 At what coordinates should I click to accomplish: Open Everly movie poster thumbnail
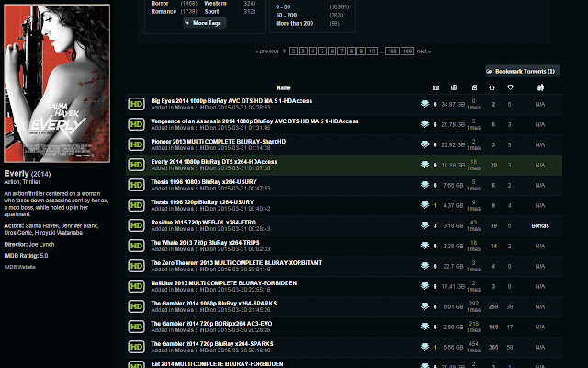click(x=57, y=83)
